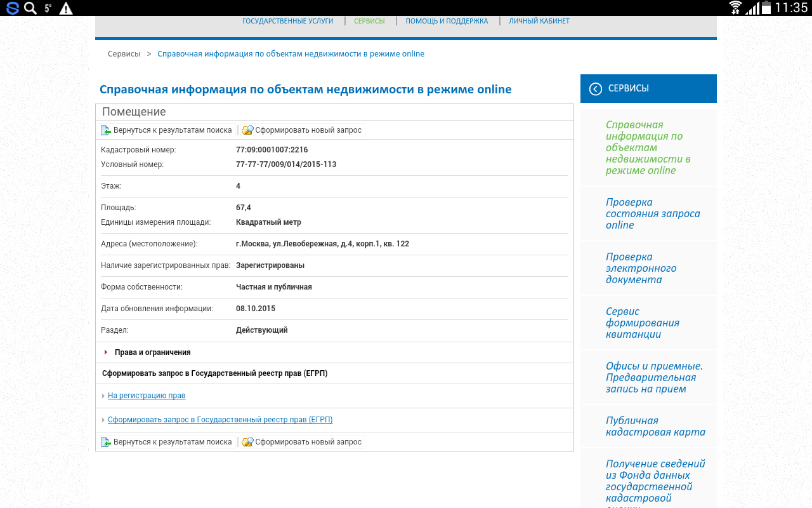Image resolution: width=812 pixels, height=508 pixels.
Task: Select Проверка электронного документа in sidebar
Action: pyautogui.click(x=641, y=268)
